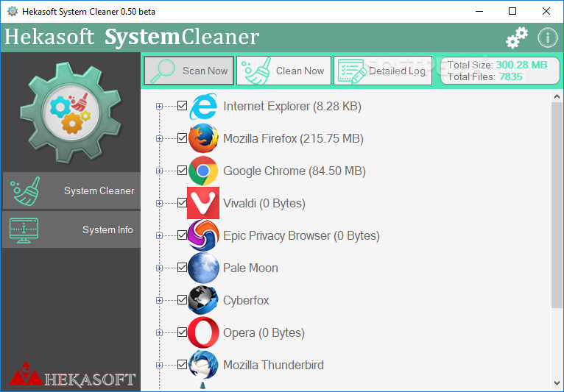The width and height of the screenshot is (564, 392).
Task: Select Mozilla Firefox (215.75 MB) row text
Action: 293,139
